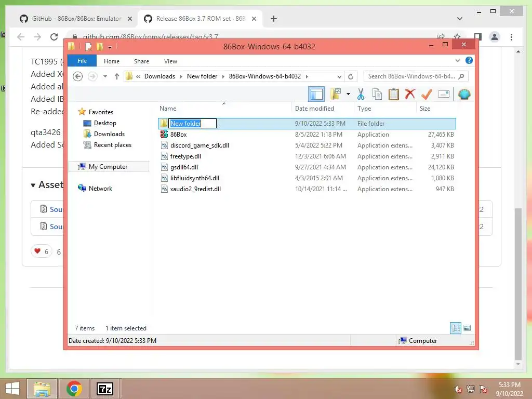Viewport: 532px width, 399px height.
Task: Open Windows Start button
Action: pyautogui.click(x=12, y=389)
